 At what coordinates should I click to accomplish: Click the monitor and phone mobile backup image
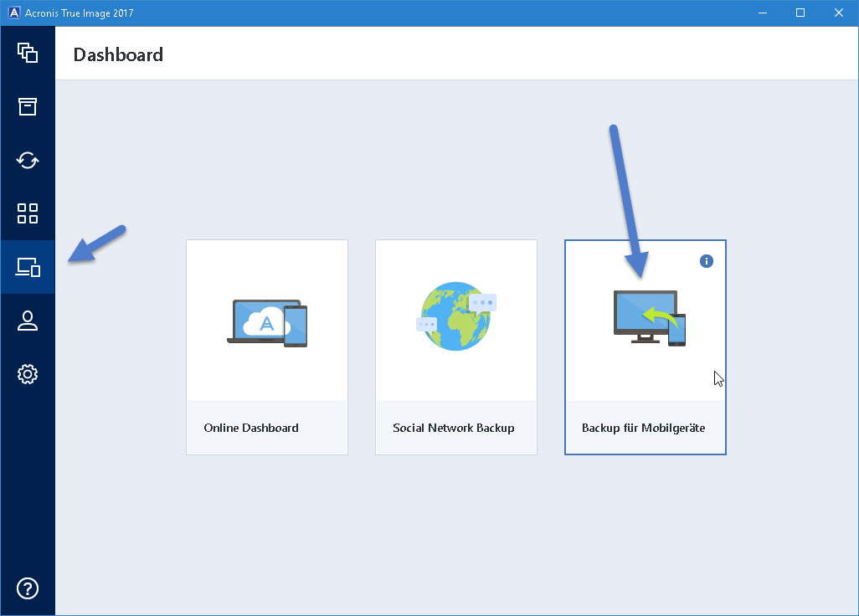650,318
